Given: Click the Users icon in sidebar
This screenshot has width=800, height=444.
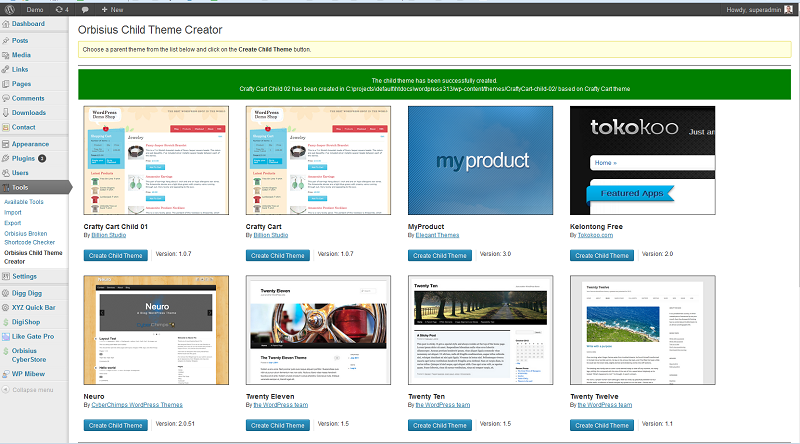Looking at the screenshot, I should coord(6,172).
